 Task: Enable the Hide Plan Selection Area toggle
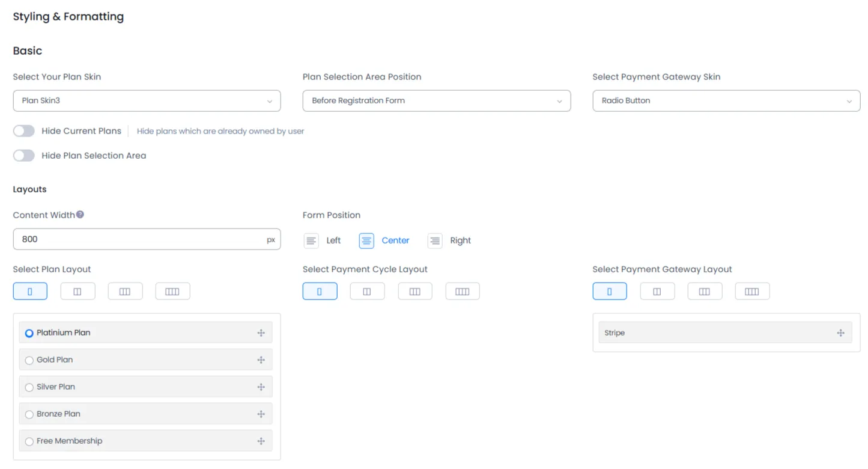point(23,155)
